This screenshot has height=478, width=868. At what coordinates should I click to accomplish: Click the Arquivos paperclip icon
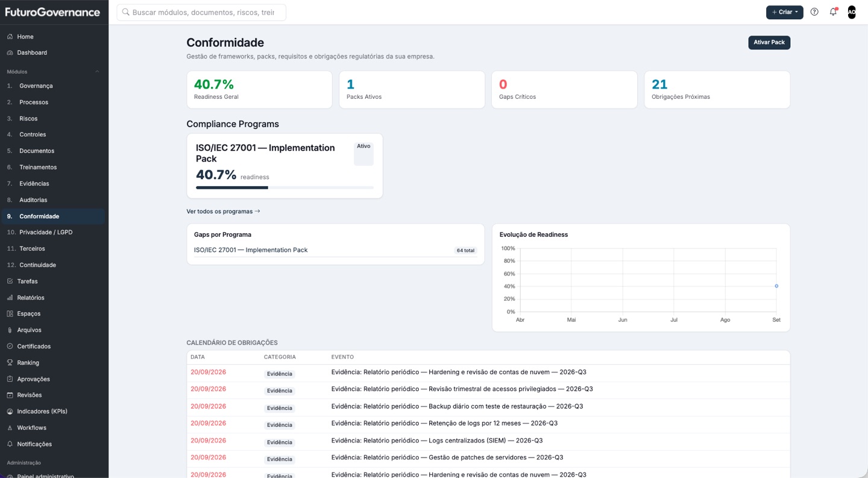(10, 330)
